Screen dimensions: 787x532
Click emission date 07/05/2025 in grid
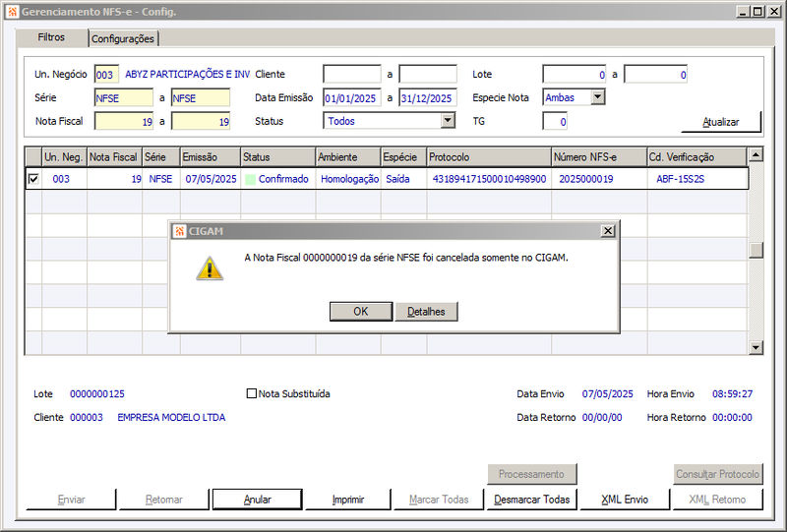211,179
